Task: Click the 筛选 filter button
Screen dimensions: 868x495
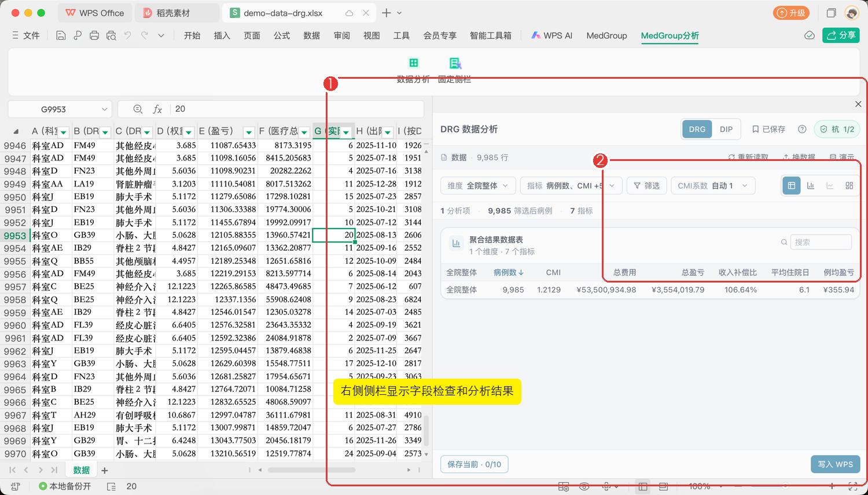Action: [x=646, y=185]
